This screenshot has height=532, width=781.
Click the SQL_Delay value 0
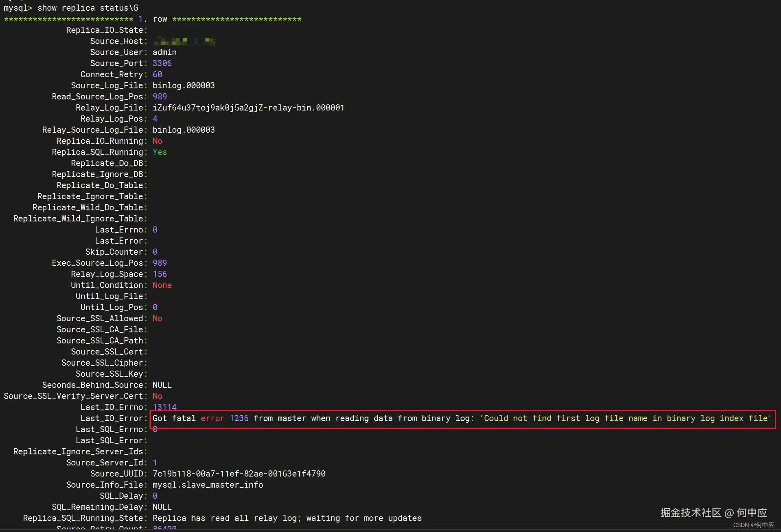155,496
